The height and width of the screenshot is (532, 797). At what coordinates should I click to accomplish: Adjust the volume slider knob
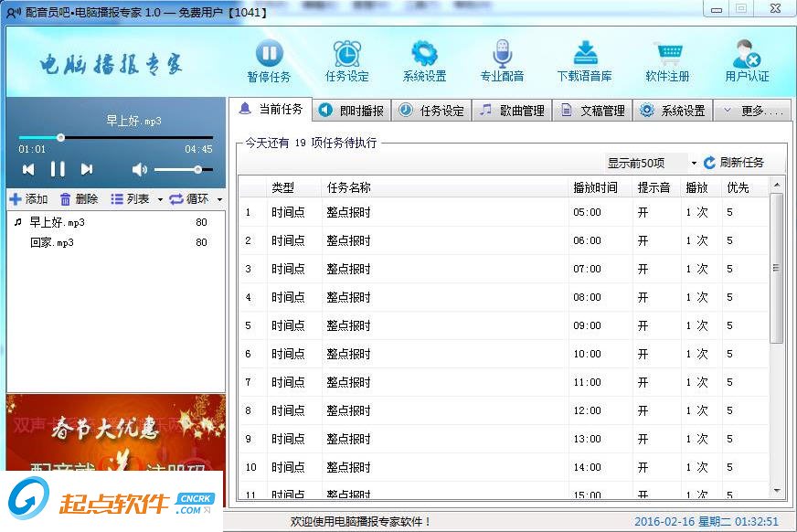pyautogui.click(x=197, y=169)
